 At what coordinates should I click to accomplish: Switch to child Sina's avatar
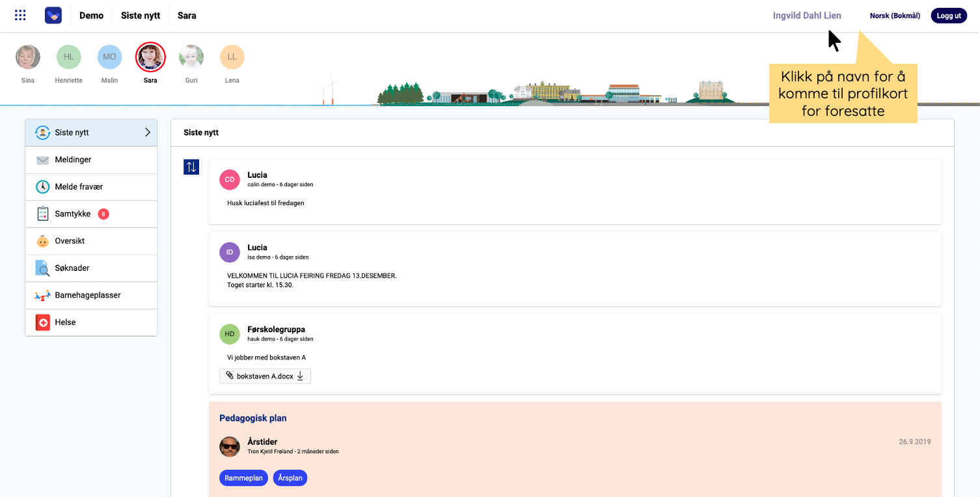[x=27, y=57]
